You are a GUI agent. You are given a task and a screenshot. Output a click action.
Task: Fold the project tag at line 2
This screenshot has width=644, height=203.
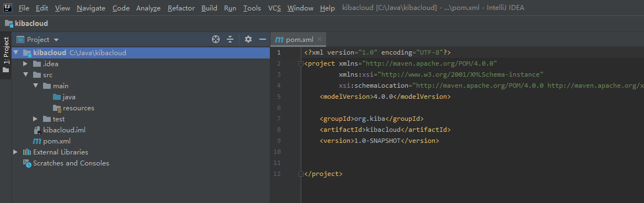(301, 63)
